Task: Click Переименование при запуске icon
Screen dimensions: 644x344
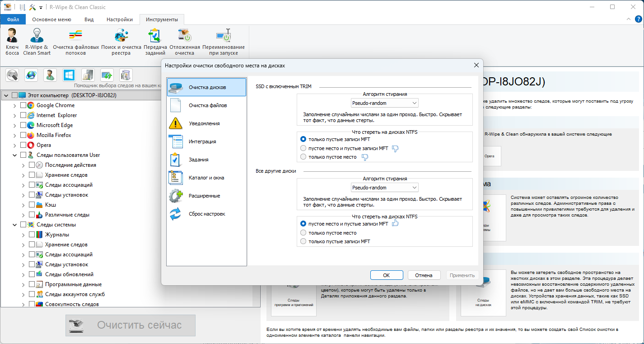Action: tap(224, 36)
